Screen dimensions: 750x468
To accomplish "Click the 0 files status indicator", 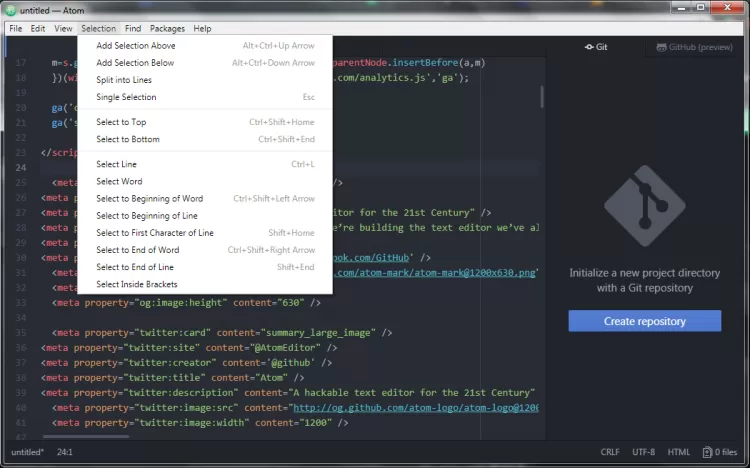I will (x=720, y=452).
